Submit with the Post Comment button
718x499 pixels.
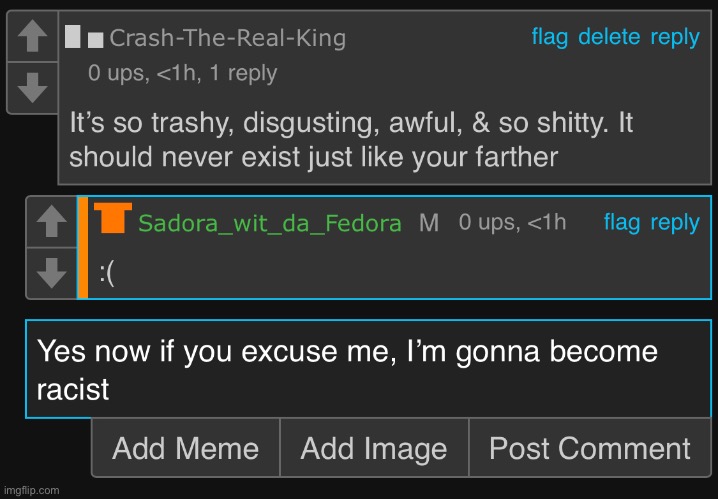(589, 448)
